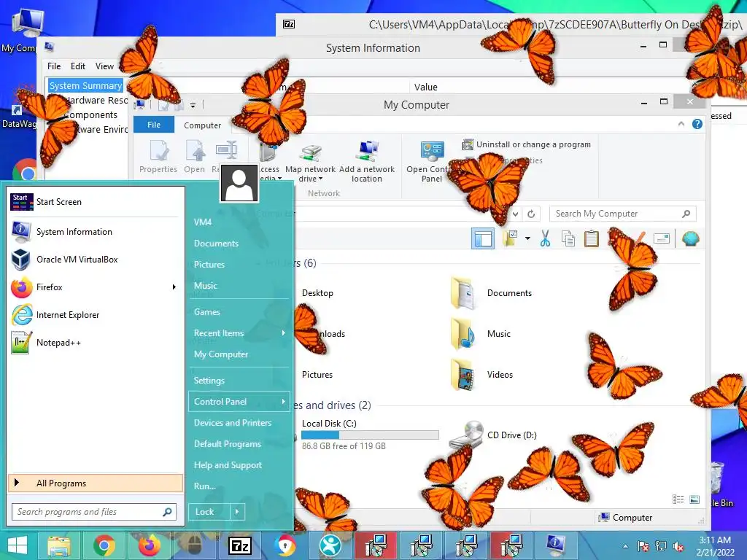Switch to large icons view in My Computer

[x=694, y=499]
